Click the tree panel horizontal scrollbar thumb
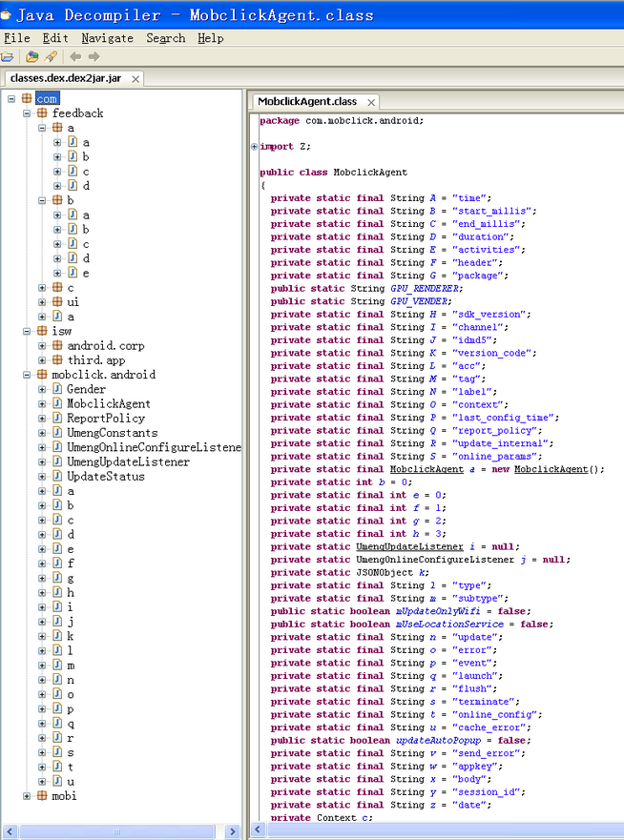624x840 pixels. coord(116,831)
